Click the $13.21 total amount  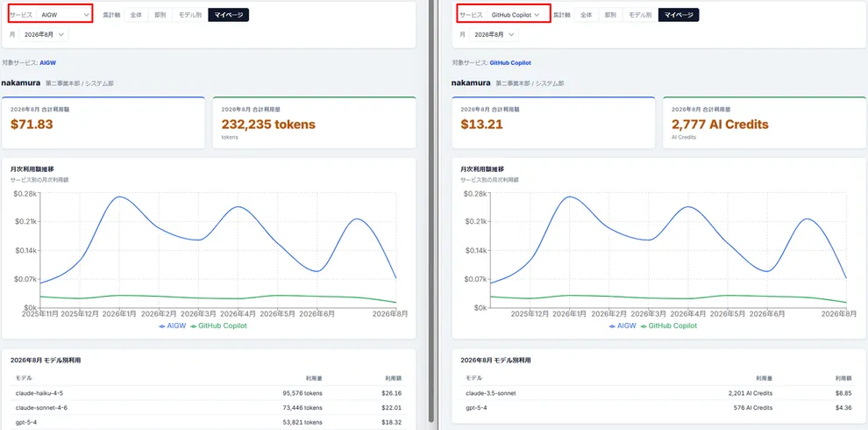tap(481, 124)
